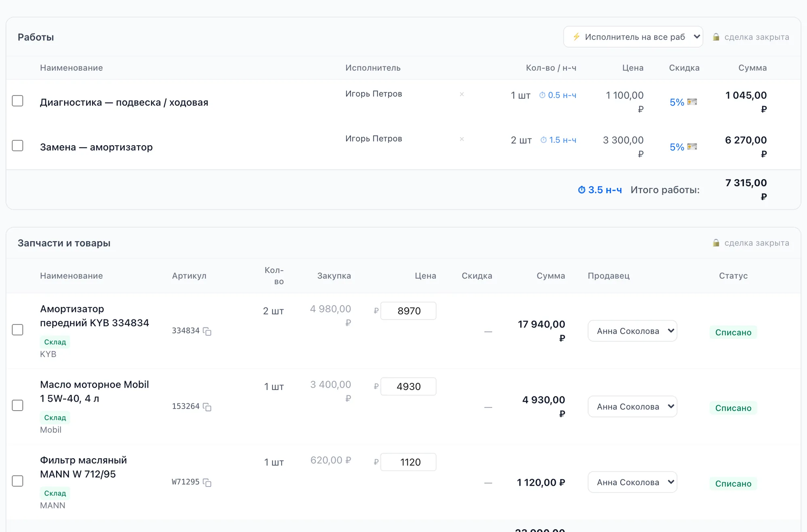Check the Масло моторное Mobil row
Viewport: 807px width, 532px height.
tap(17, 405)
